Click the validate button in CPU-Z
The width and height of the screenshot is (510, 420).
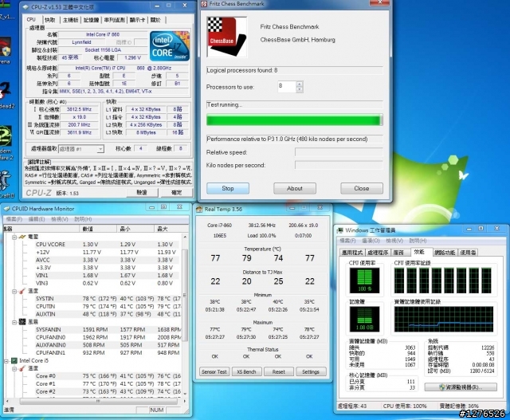pos(142,193)
